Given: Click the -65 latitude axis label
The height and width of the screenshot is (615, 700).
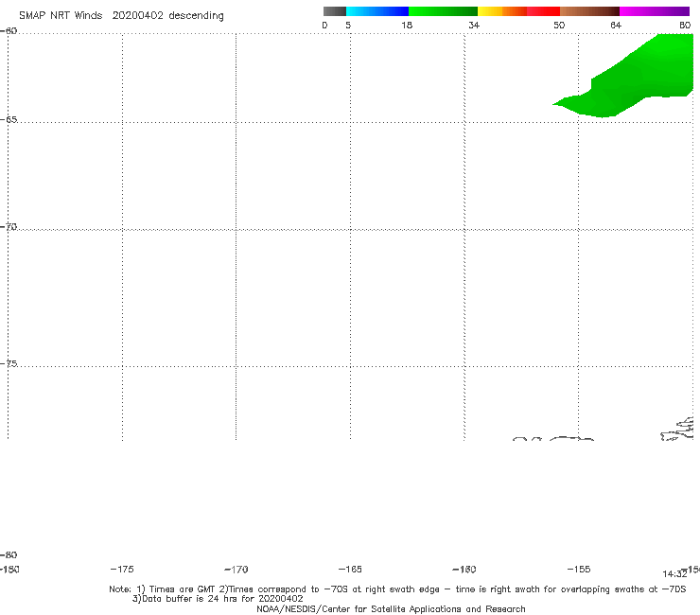Looking at the screenshot, I should pos(9,120).
